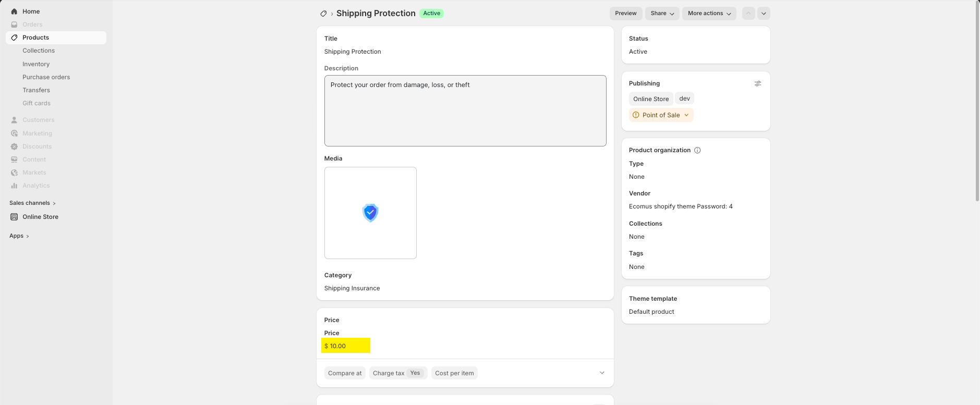Go to next product arrow

(x=764, y=14)
